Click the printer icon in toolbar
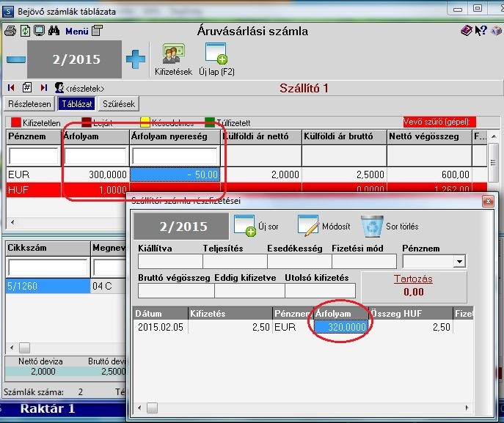The height and width of the screenshot is (423, 504). click(10, 31)
